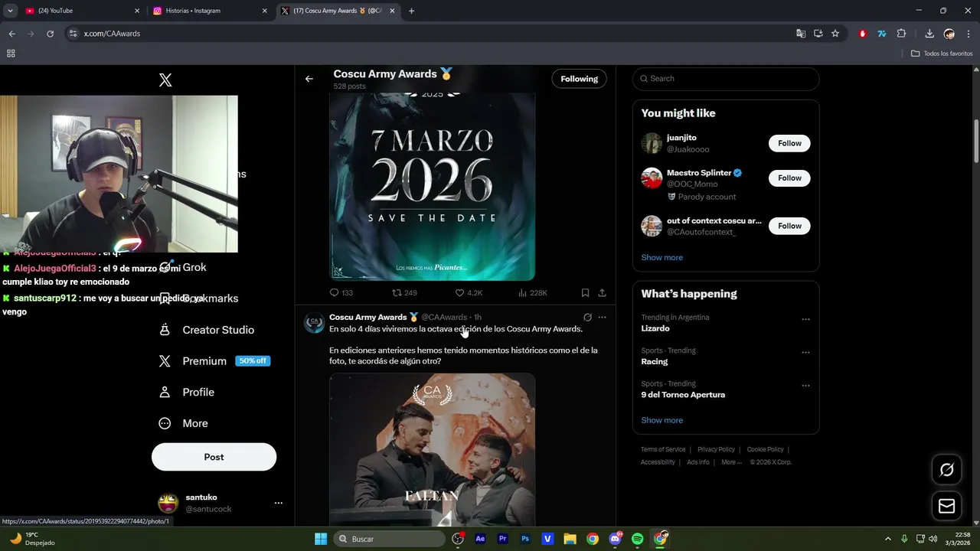The height and width of the screenshot is (551, 980).
Task: Open Chrome downloads
Action: coord(929,34)
